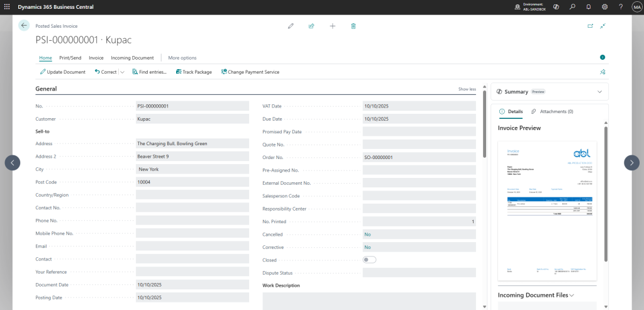Click the VAT Date field

point(419,106)
